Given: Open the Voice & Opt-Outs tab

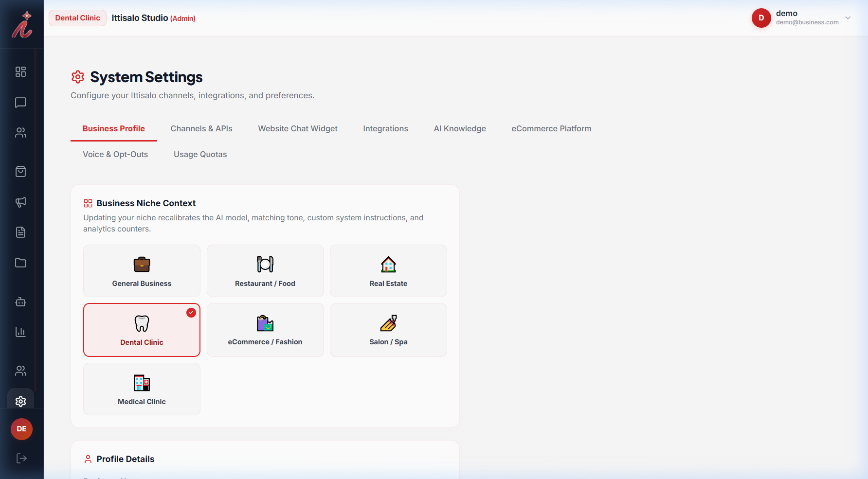Looking at the screenshot, I should [x=115, y=154].
